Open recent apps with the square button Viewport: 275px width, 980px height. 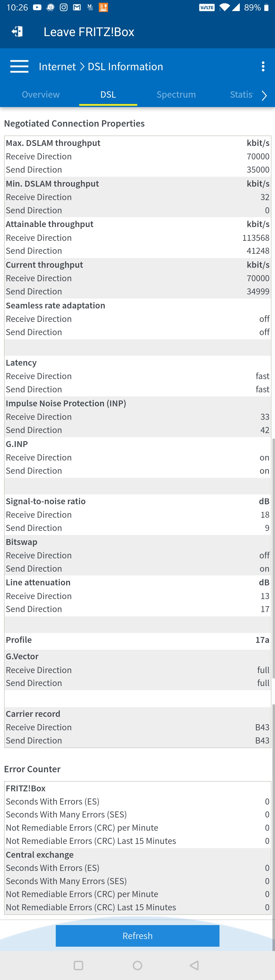coord(78,965)
